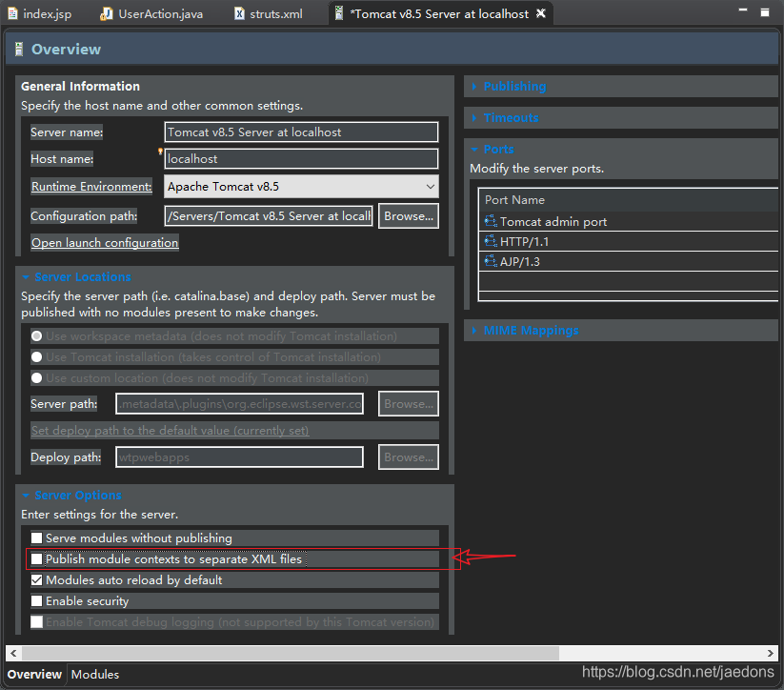Click Set deploy path to default value link
This screenshot has width=784, height=690.
(x=170, y=431)
